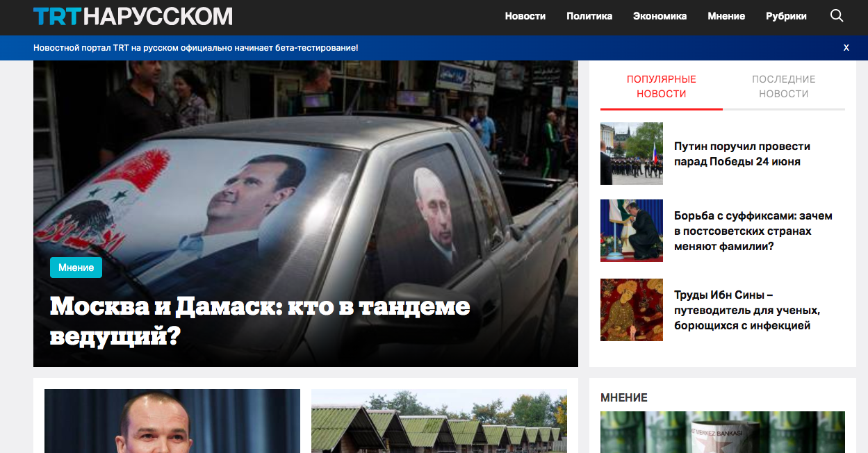Close the beta-testing announcement banner
Screen dimensions: 868x453
(x=846, y=48)
